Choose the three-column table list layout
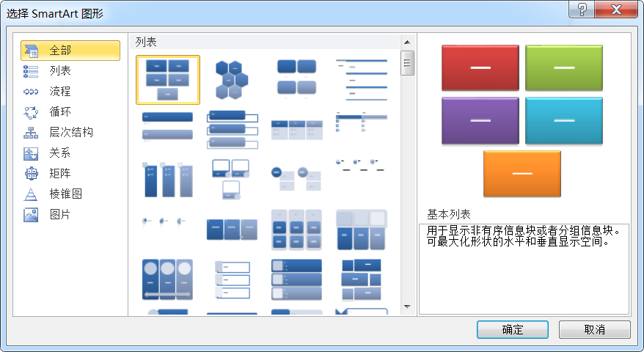The image size is (644, 352). (296, 129)
